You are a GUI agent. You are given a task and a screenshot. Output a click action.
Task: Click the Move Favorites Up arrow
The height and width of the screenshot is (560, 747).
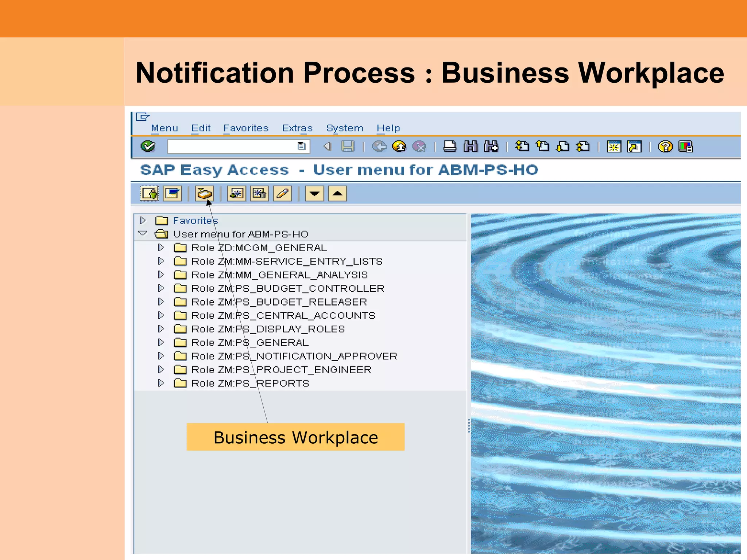(337, 193)
